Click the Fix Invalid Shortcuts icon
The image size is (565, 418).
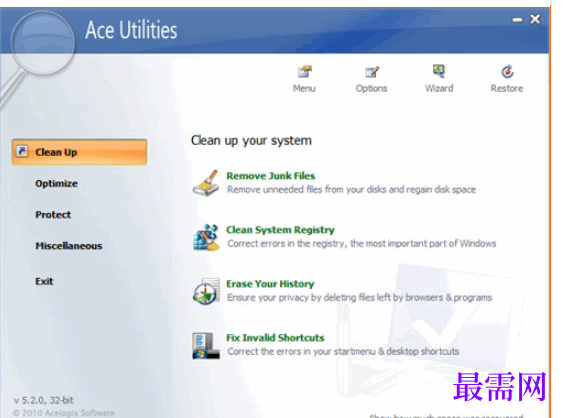click(x=206, y=346)
